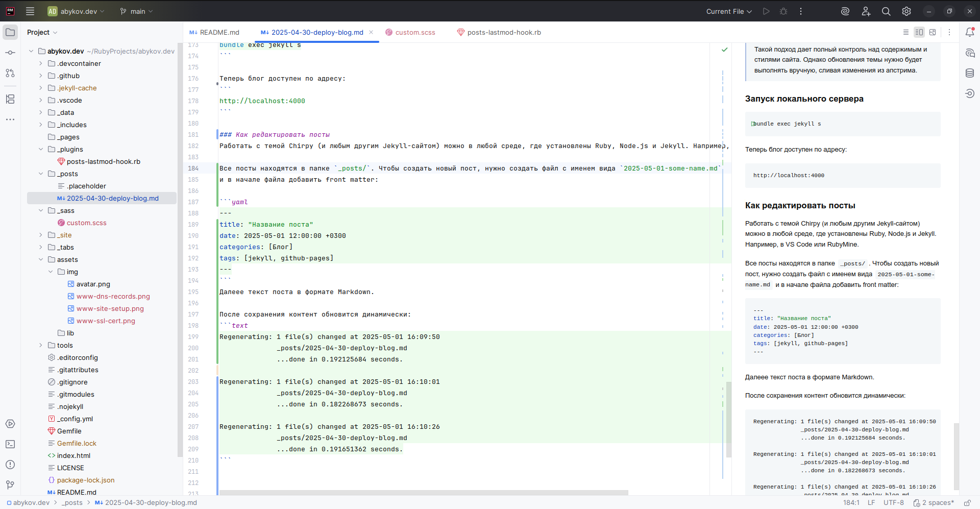Click the editor horizontal scrollbar
980x509 pixels.
click(x=424, y=493)
